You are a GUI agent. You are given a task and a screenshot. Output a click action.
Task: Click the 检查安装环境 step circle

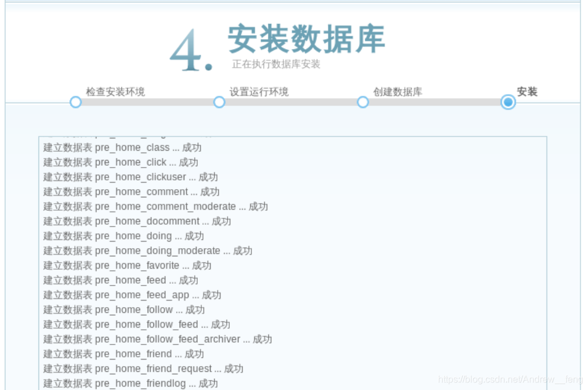tap(76, 102)
